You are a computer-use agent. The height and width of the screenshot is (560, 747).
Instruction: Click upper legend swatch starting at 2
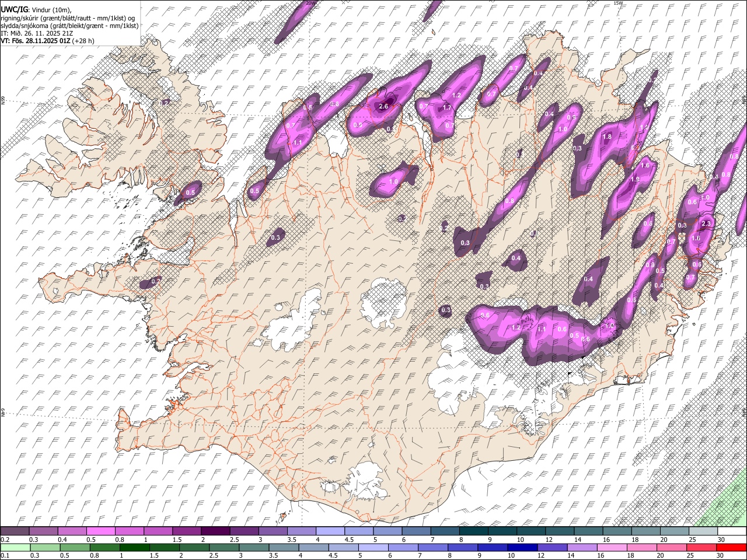(215, 531)
